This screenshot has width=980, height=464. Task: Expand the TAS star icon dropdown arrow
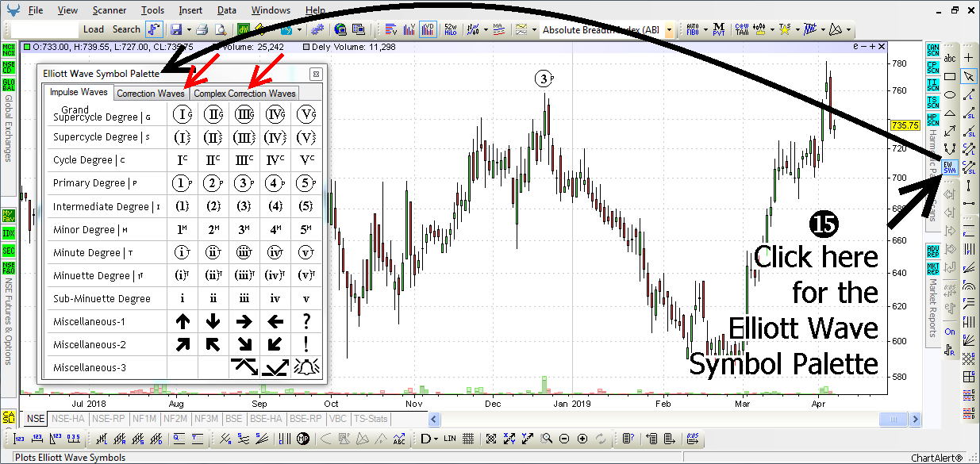pos(797,30)
